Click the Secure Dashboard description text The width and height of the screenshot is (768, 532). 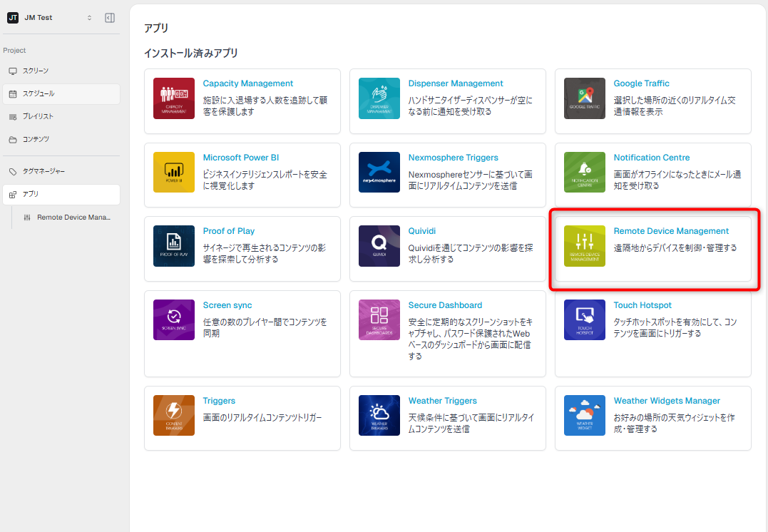point(470,339)
